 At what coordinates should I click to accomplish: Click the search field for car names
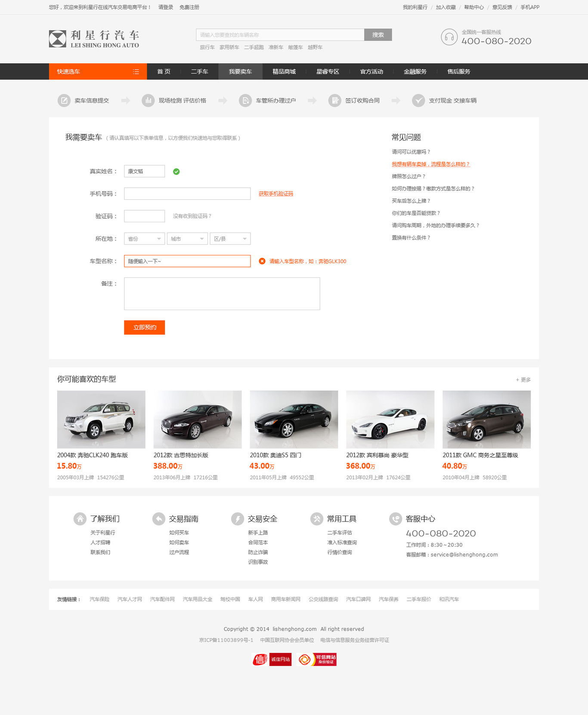pos(280,35)
